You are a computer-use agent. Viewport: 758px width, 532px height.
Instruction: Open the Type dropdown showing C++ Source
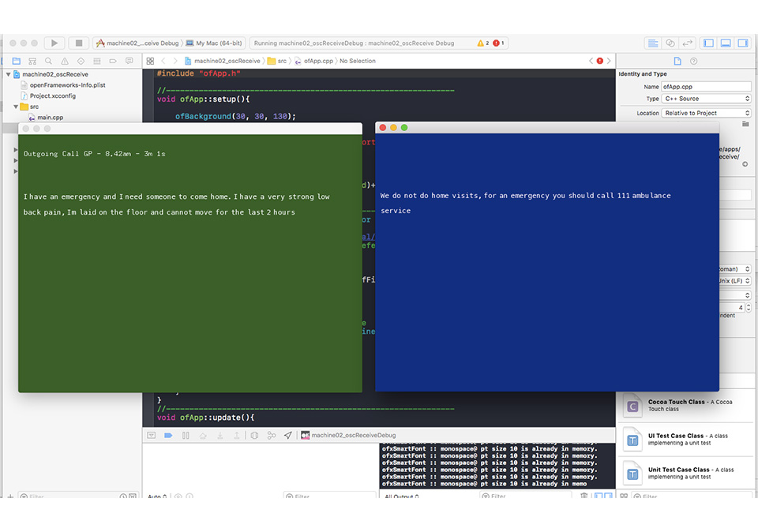706,99
